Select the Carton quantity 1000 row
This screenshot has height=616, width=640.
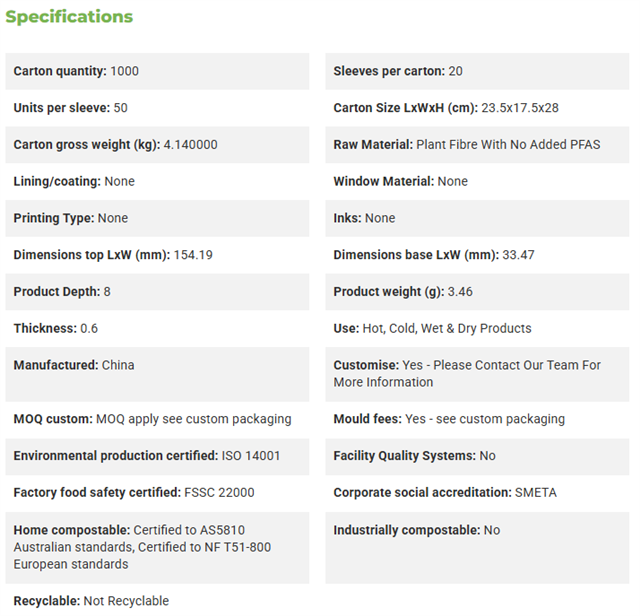(x=157, y=71)
